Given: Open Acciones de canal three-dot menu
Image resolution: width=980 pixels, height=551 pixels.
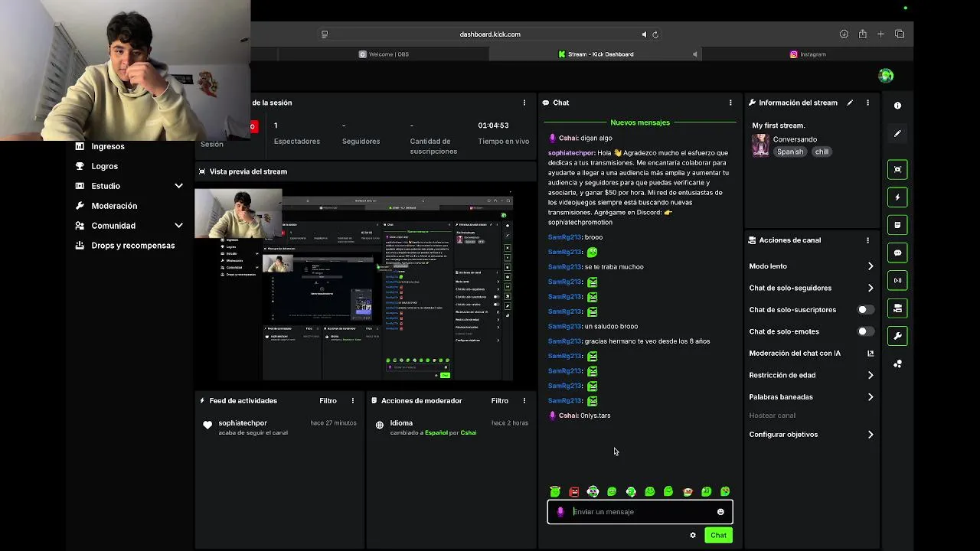Looking at the screenshot, I should (867, 240).
